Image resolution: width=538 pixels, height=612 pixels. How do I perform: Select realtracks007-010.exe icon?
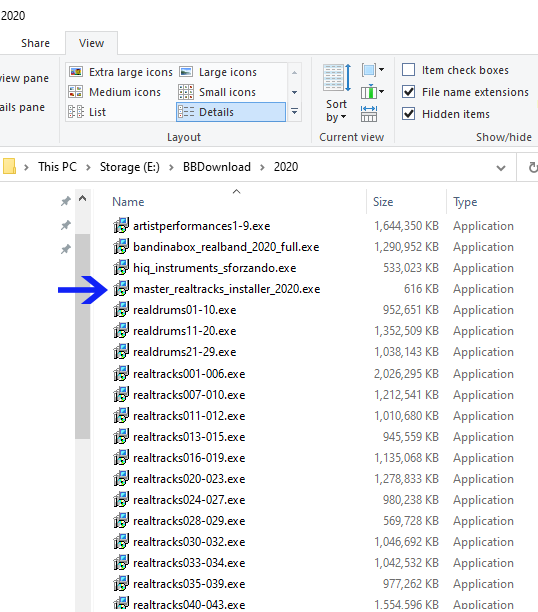point(121,394)
